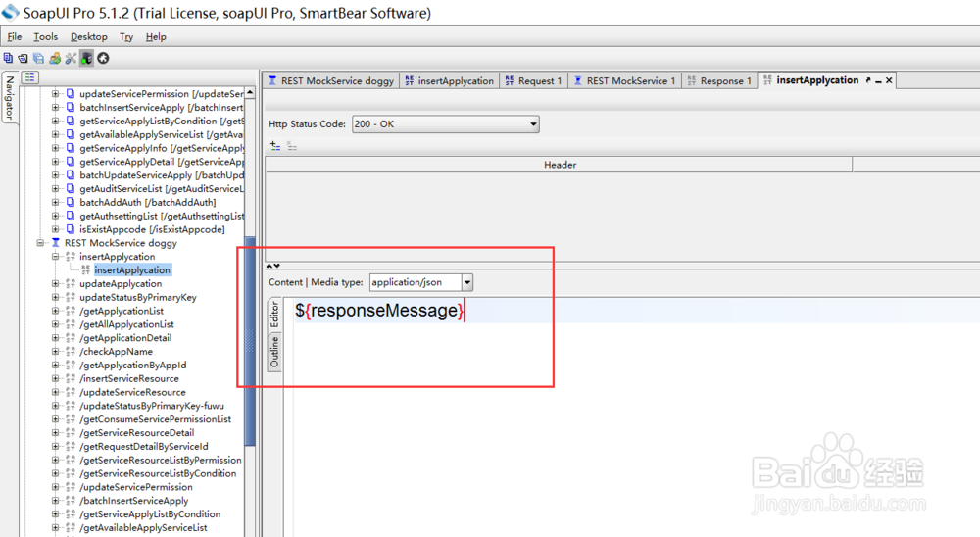Image resolution: width=980 pixels, height=537 pixels.
Task: Select /getAllApplycationList in the tree
Action: [126, 323]
